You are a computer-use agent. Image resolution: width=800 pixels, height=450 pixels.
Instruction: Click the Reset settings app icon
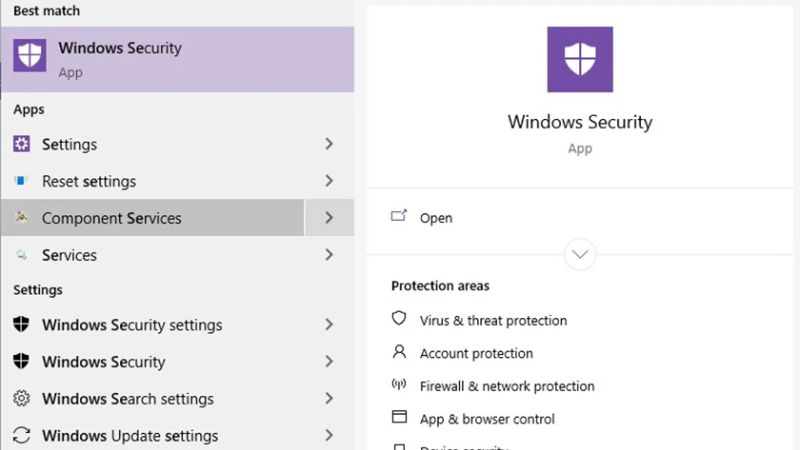pyautogui.click(x=21, y=181)
